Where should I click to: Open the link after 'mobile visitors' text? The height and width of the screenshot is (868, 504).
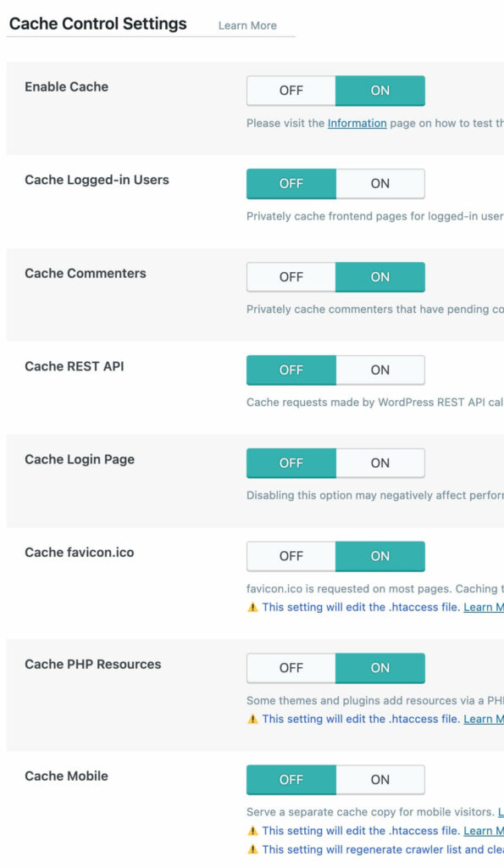point(500,812)
